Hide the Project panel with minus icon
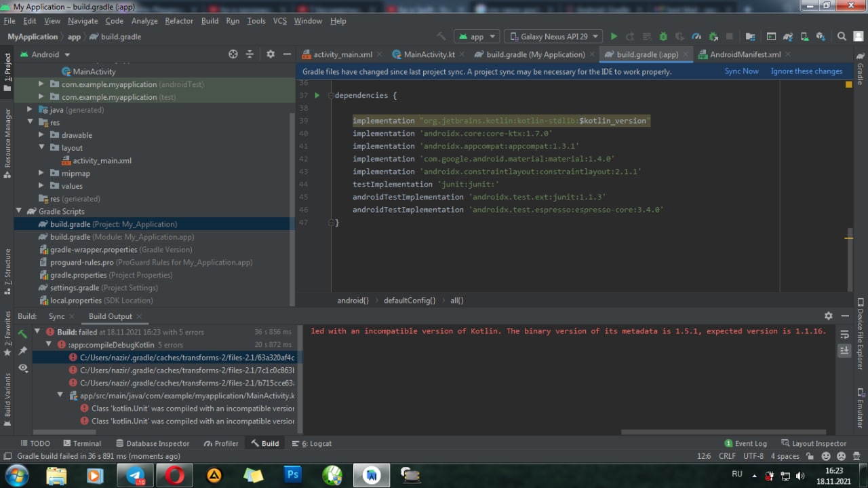Screen dimensions: 868x488 point(287,54)
